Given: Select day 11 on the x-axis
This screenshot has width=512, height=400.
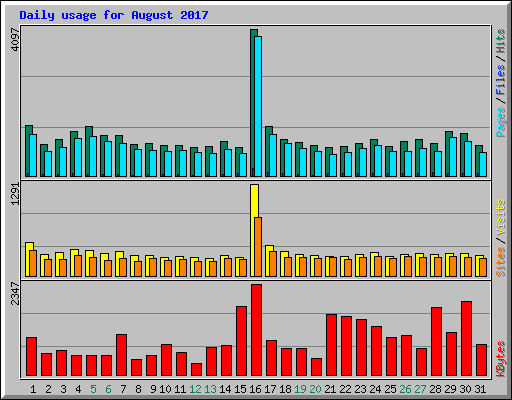Looking at the screenshot, I should click(180, 389).
